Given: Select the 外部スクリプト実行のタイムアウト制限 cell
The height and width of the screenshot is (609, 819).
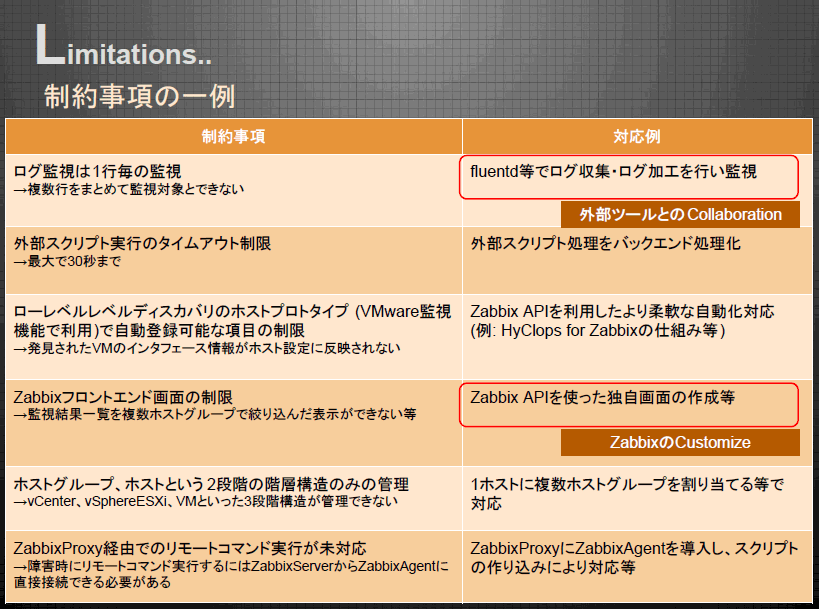Looking at the screenshot, I should coord(233,261).
